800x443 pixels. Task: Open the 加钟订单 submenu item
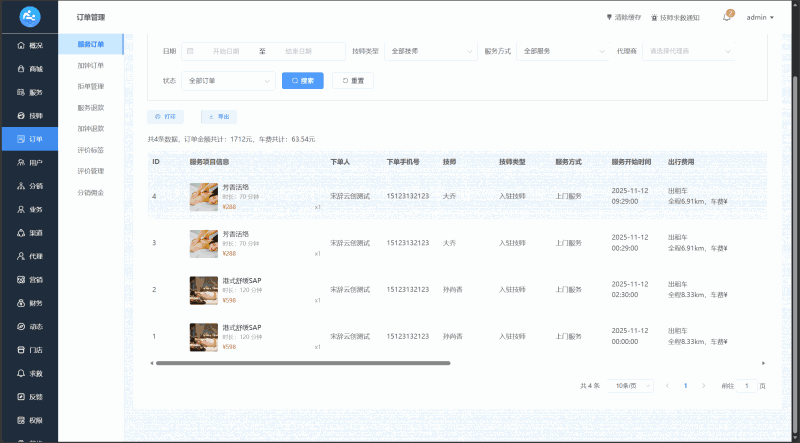point(91,65)
